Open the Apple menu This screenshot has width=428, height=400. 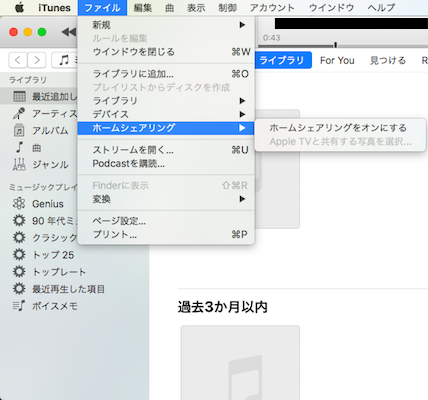pos(19,7)
